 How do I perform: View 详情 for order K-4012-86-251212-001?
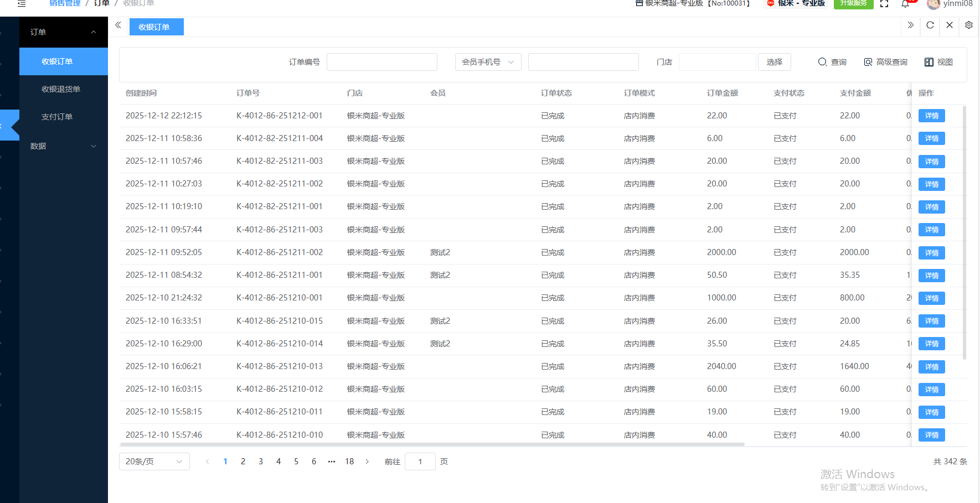931,116
